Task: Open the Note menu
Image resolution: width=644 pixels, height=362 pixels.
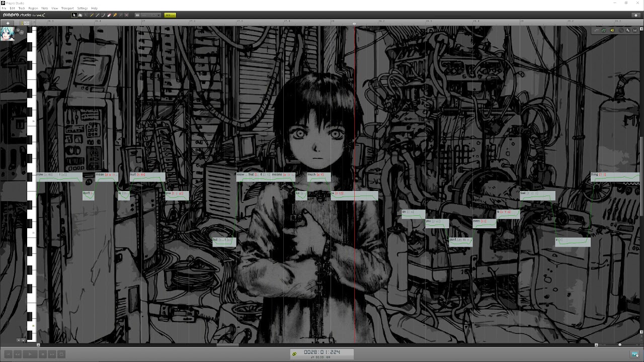Action: tap(45, 8)
